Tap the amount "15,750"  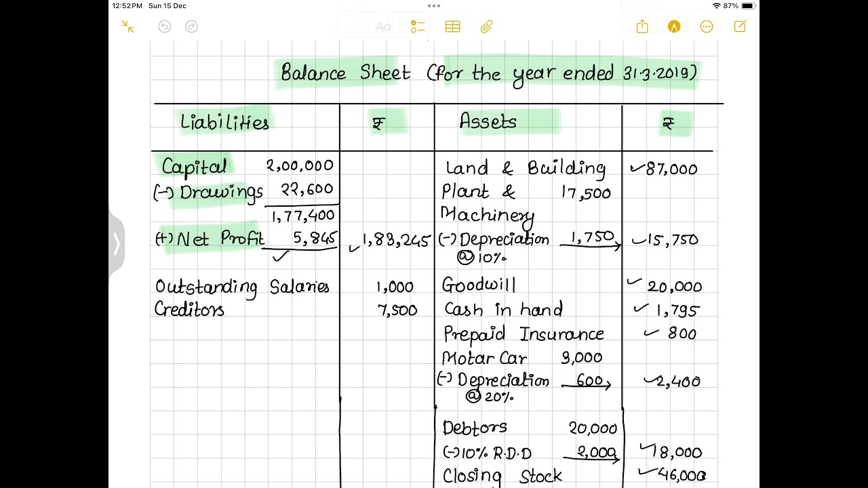point(672,240)
